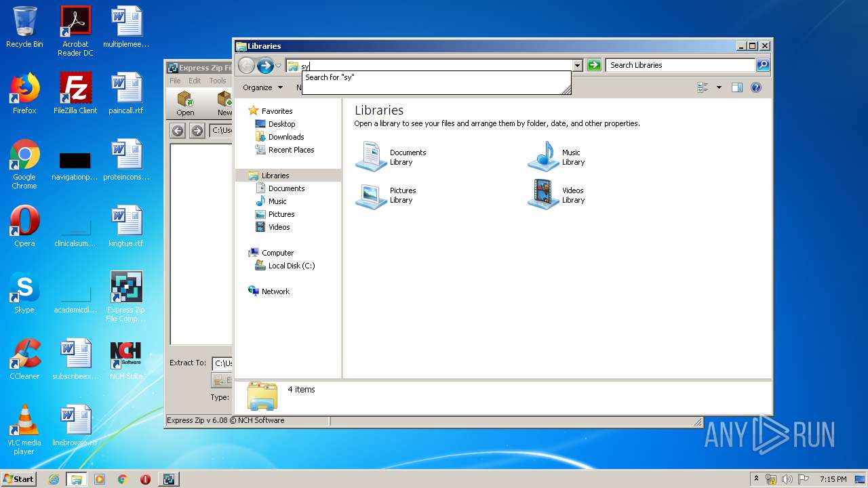This screenshot has width=868, height=488.
Task: Select Libraries in navigation pane
Action: pyautogui.click(x=269, y=176)
